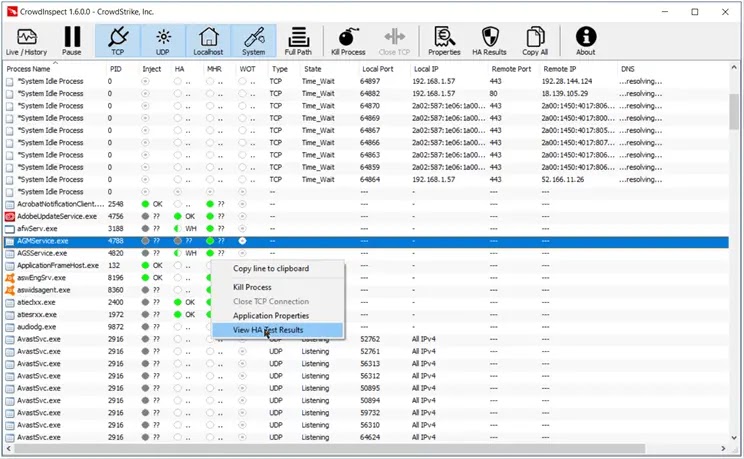Click the horizontal scrollbar right arrow

point(723,449)
